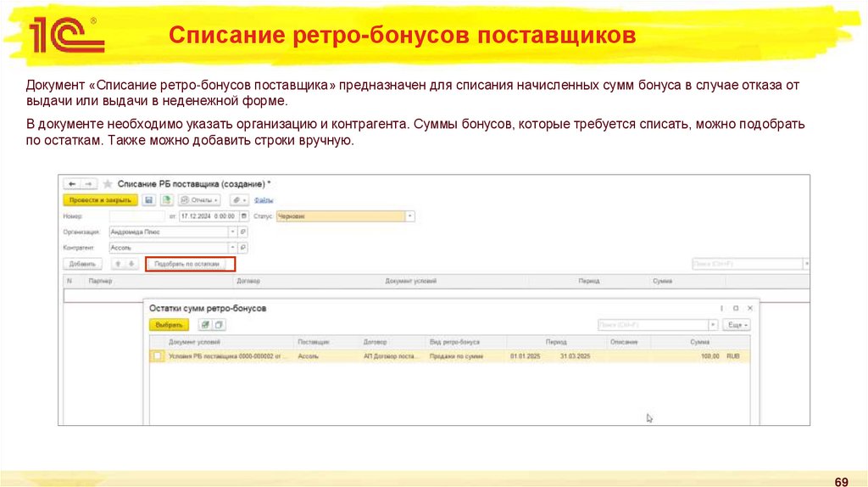
Task: Open the calendar picker next to date field
Action: tap(243, 216)
